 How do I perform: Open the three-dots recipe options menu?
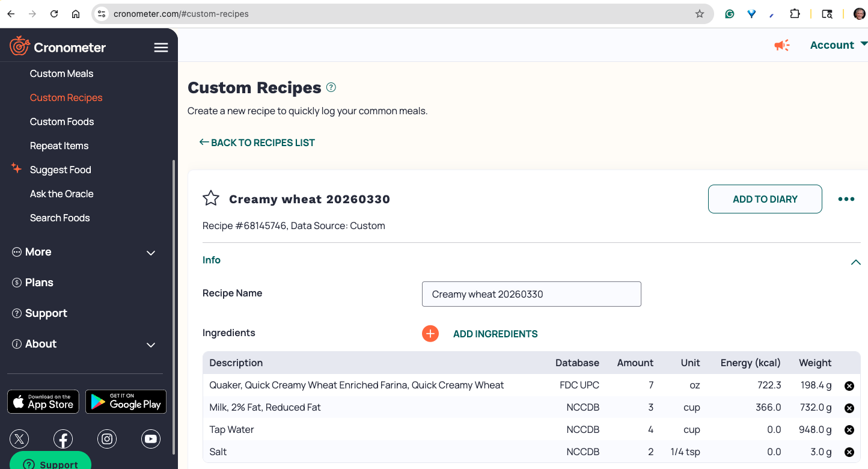tap(846, 199)
